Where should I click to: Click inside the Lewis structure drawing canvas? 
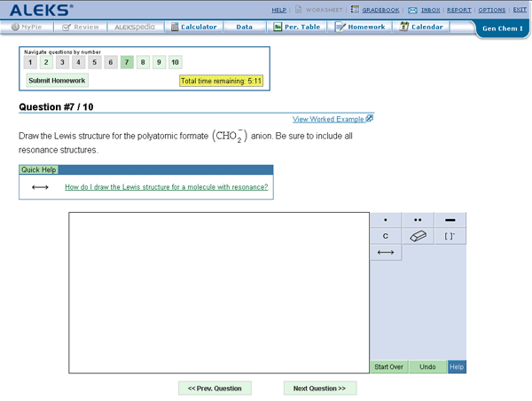[218, 292]
